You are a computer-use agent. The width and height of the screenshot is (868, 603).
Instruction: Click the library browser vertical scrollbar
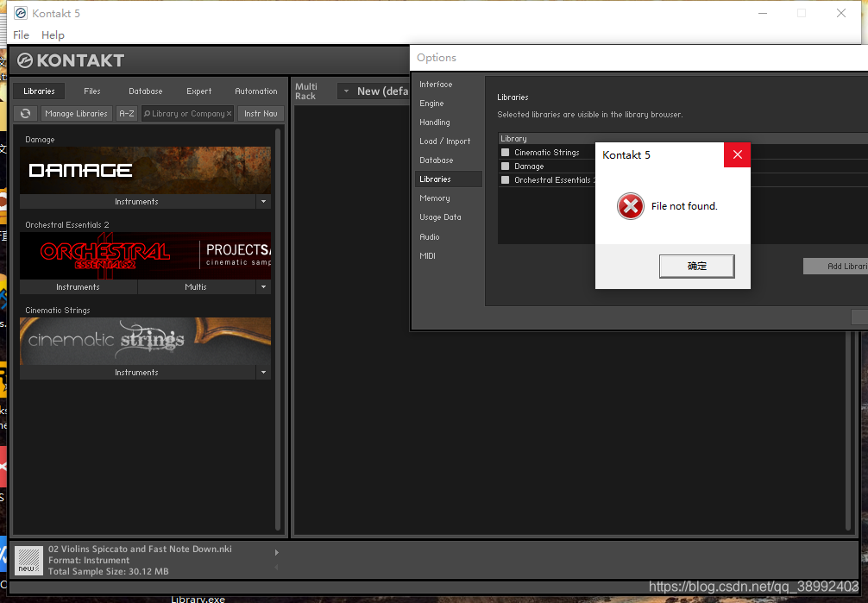pos(278,330)
